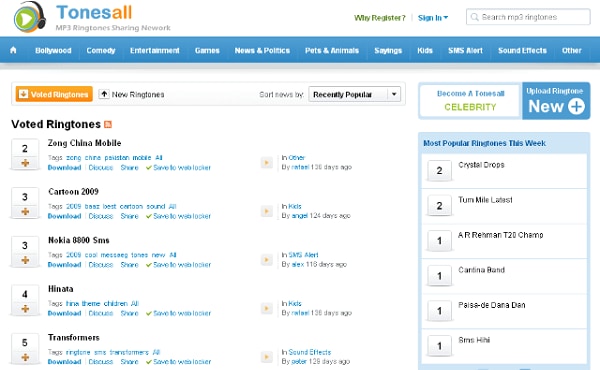This screenshot has height=370, width=600.
Task: Open user alex's profile link
Action: pos(298,264)
